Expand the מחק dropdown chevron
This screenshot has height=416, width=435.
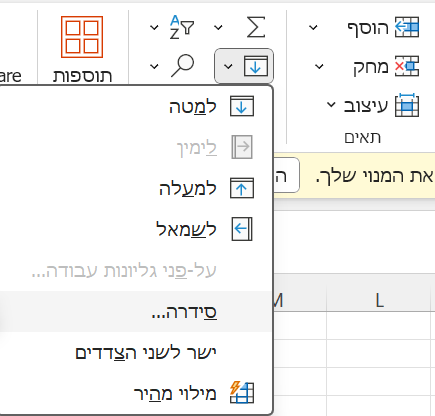click(x=319, y=66)
